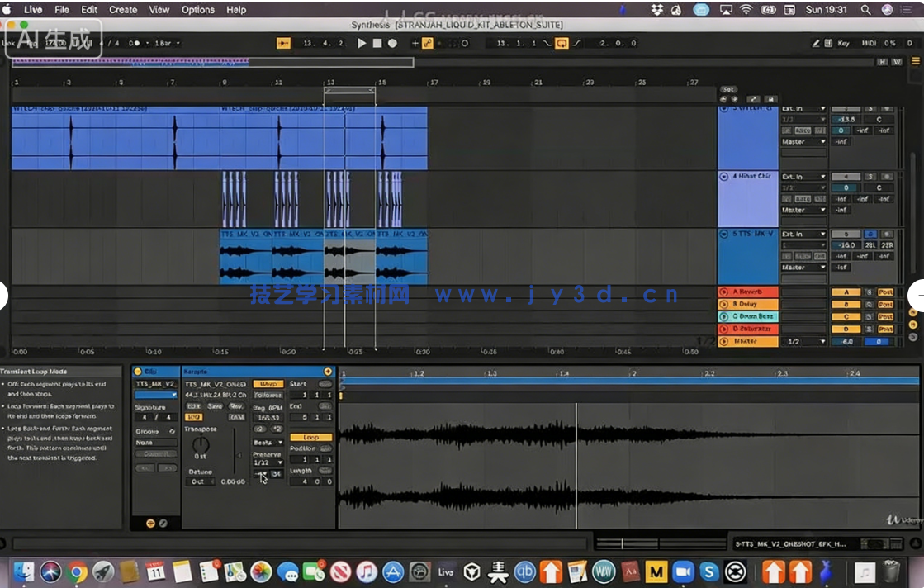Viewport: 924px width, 588px height.
Task: Click the Key map mode button in the top right
Action: 844,43
